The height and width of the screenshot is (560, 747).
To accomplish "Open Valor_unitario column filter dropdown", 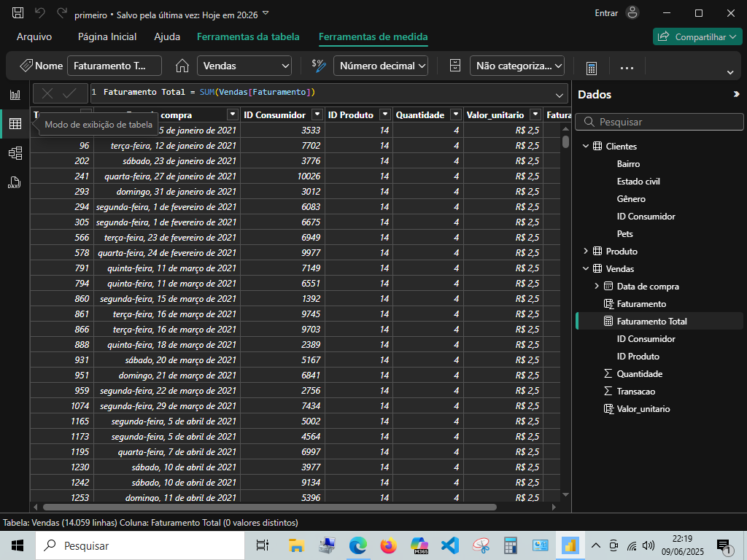I will tap(535, 114).
